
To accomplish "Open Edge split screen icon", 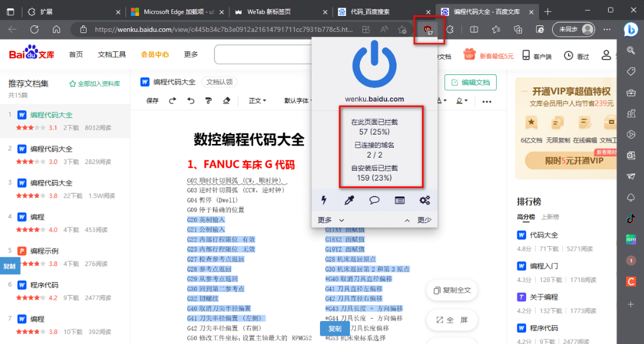I will click(x=474, y=30).
